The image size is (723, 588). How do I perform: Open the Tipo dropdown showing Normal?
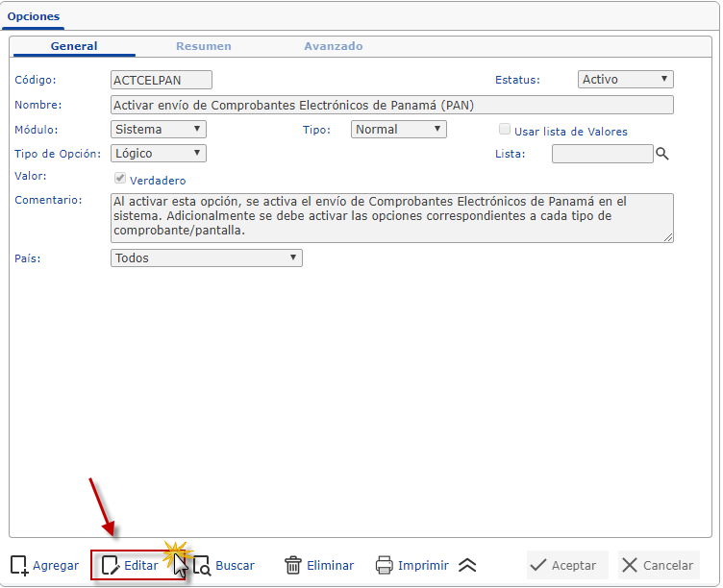(398, 129)
